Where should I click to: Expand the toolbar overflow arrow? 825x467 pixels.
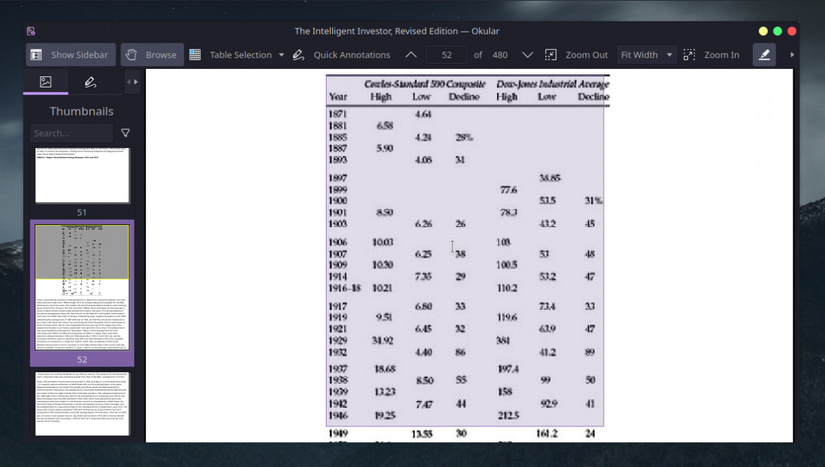click(792, 55)
